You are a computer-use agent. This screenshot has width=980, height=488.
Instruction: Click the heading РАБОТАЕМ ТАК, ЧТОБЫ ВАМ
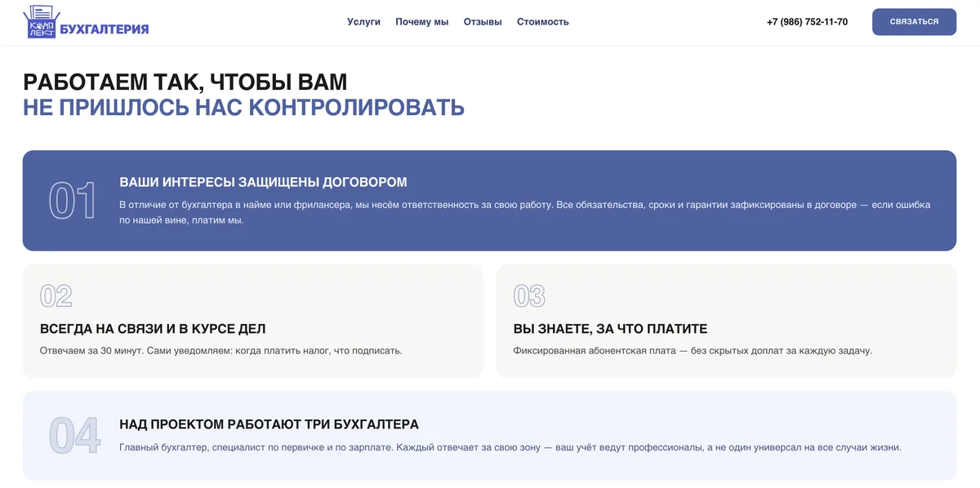(x=185, y=82)
